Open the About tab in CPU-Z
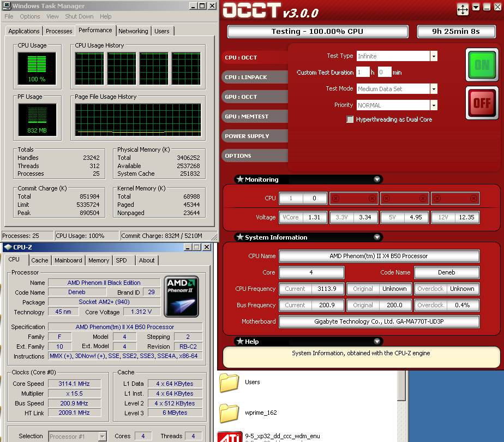Image resolution: width=504 pixels, height=442 pixels. pos(147,260)
